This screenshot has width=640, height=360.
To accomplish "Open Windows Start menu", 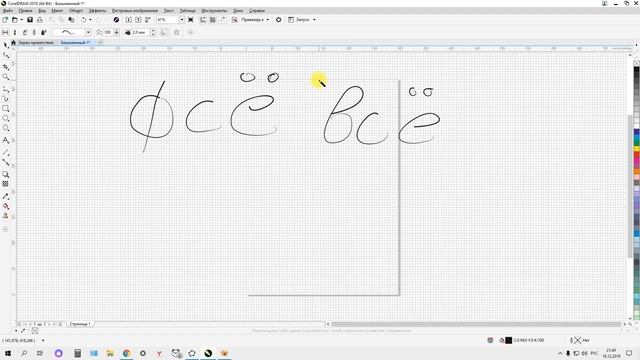I will coord(8,353).
